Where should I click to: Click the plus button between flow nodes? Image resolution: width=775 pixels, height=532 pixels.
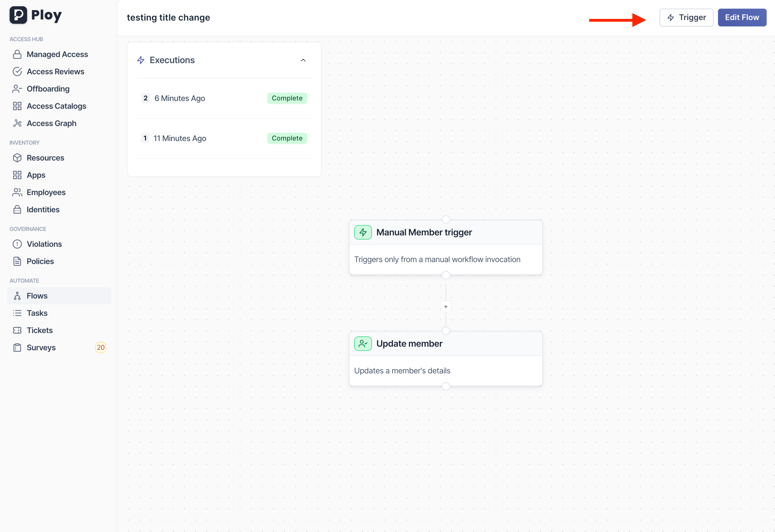click(446, 307)
